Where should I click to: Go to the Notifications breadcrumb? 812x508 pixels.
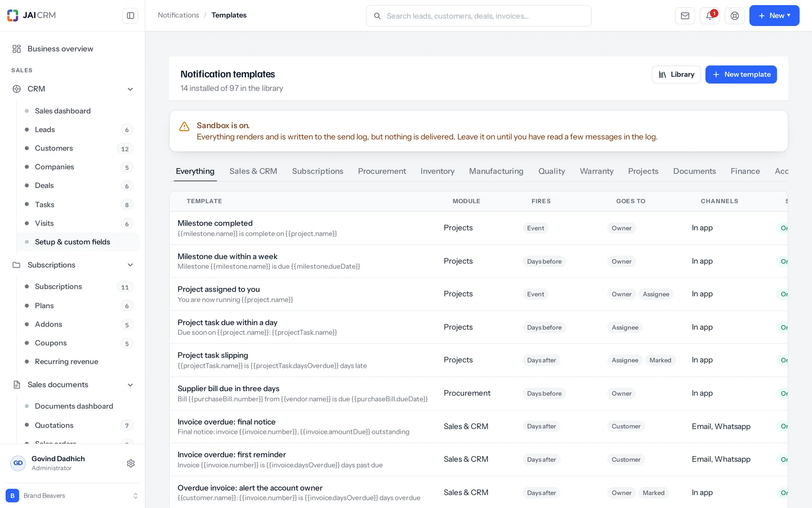[x=178, y=15]
